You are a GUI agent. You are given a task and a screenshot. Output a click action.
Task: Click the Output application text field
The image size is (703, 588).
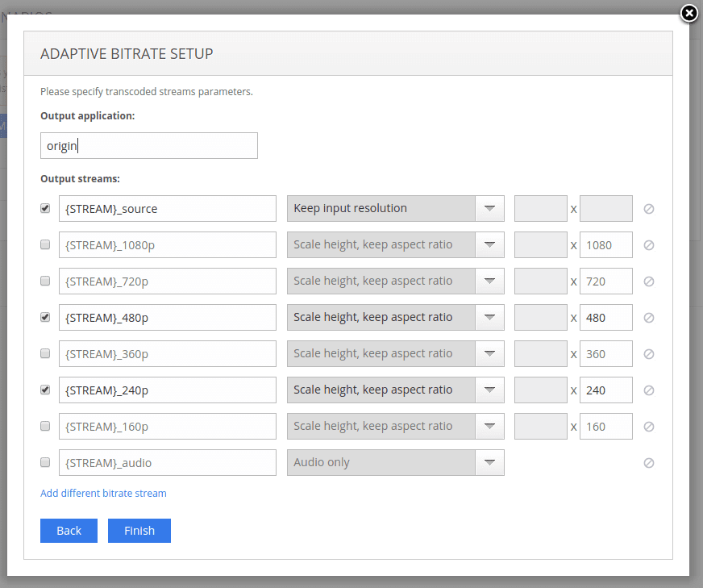point(148,145)
